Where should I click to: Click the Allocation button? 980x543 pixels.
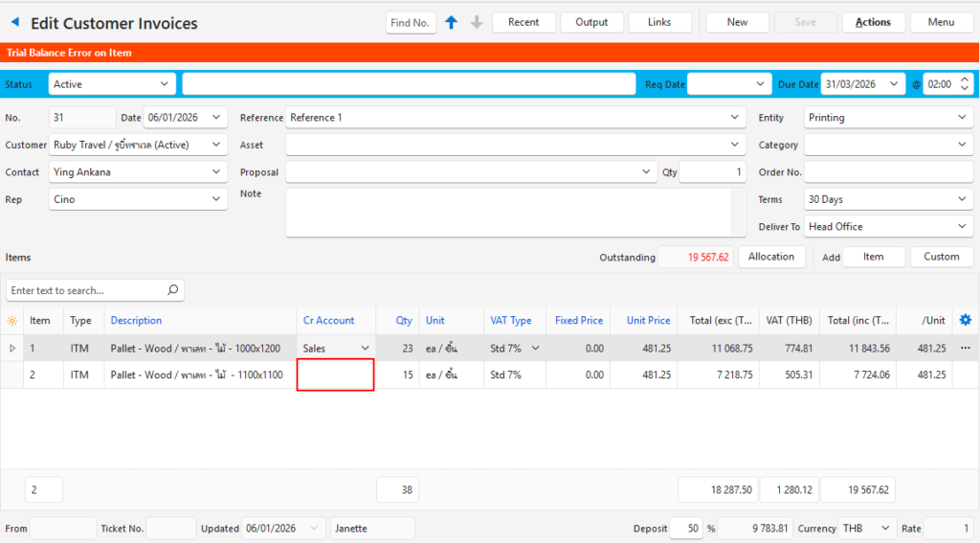click(770, 257)
